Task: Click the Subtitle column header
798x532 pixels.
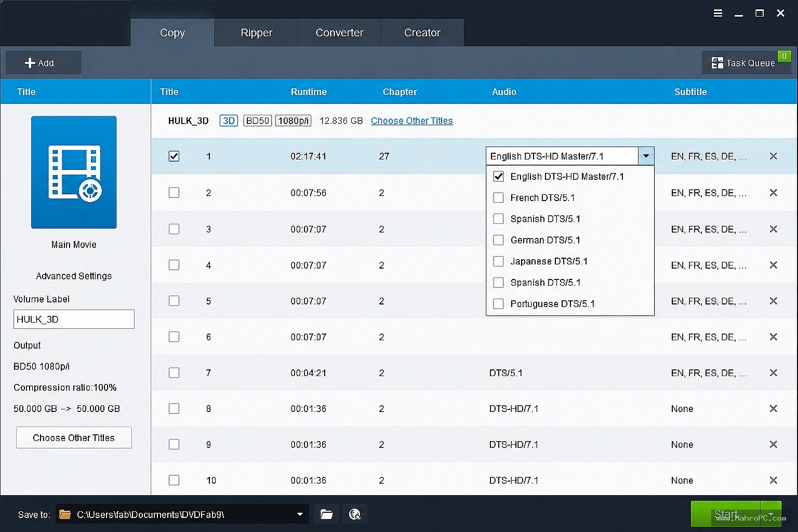Action: [x=690, y=92]
